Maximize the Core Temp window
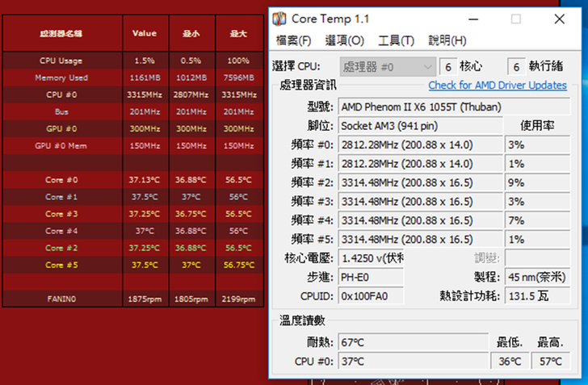This screenshot has width=588, height=385. point(516,19)
